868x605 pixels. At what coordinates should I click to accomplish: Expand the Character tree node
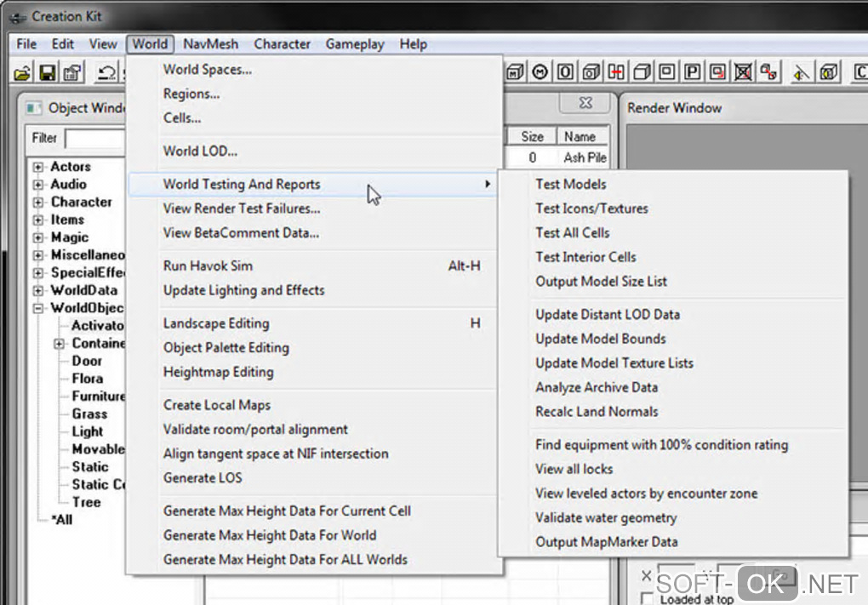tap(37, 203)
